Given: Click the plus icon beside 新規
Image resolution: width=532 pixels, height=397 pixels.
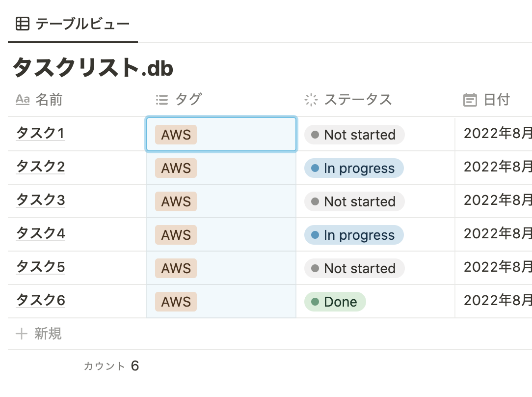Looking at the screenshot, I should point(22,334).
